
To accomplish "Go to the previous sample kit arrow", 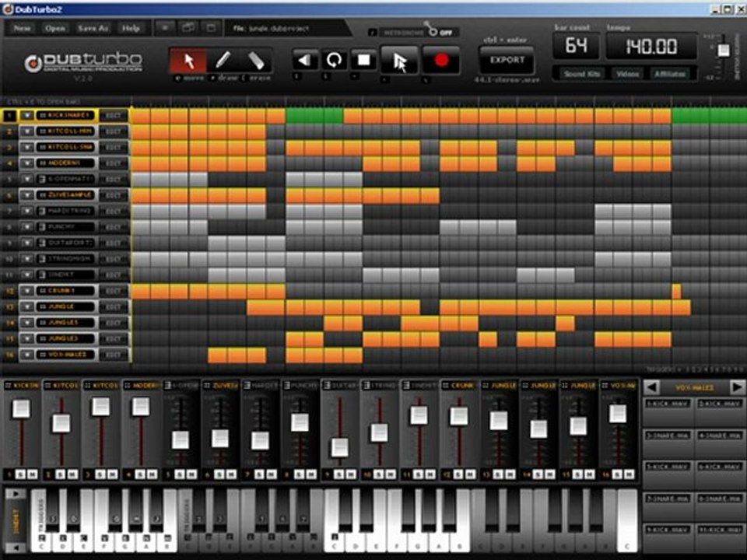I will point(651,387).
